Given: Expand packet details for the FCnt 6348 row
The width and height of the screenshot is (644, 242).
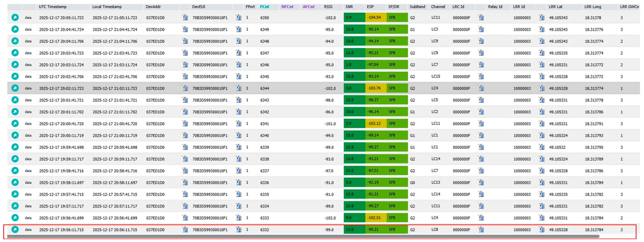Looking at the screenshot, I should 15,41.
